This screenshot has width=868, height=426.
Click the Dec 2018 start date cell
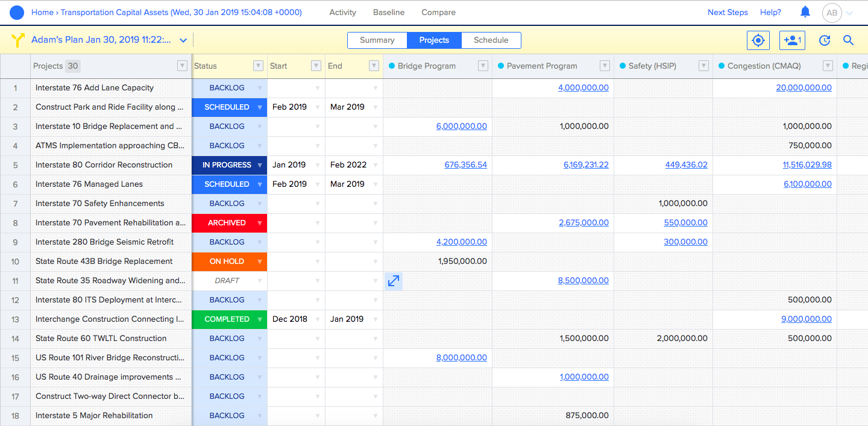coord(297,319)
